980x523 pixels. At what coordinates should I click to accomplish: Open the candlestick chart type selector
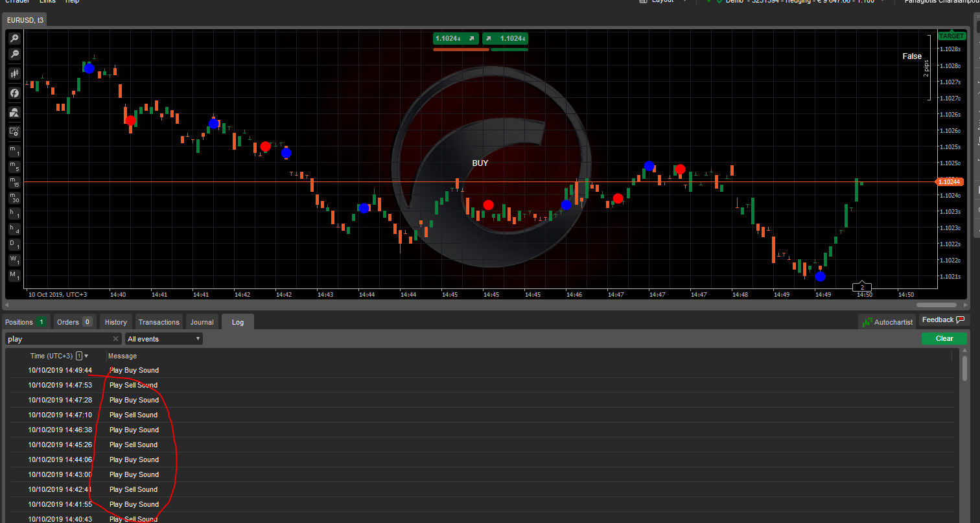click(14, 74)
